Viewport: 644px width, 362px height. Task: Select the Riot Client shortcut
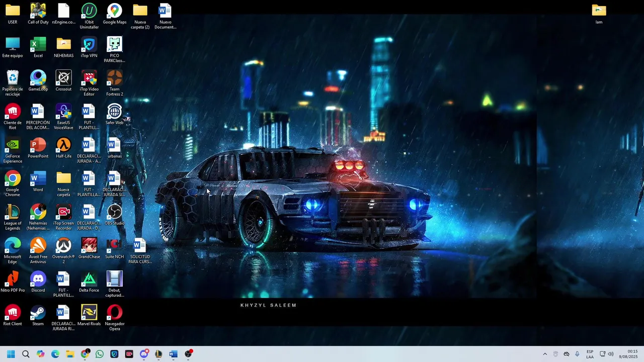tap(13, 316)
